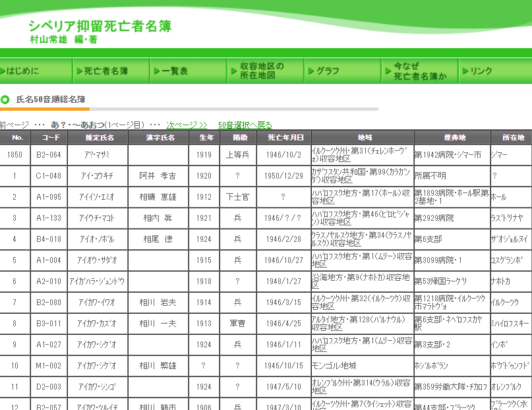Click the arrow icon before 一覧表

click(x=157, y=71)
